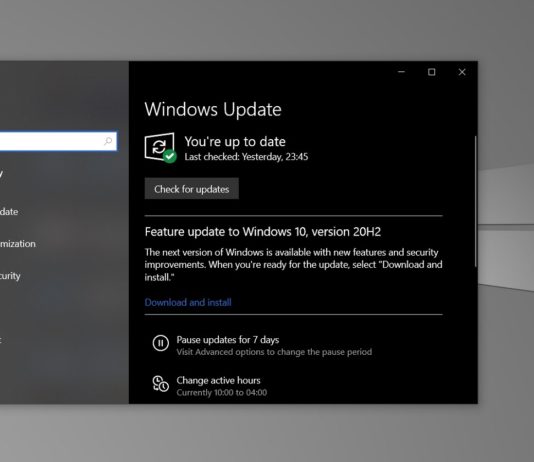
Task: Click the search magnifier icon in sidebar
Action: 108,141
